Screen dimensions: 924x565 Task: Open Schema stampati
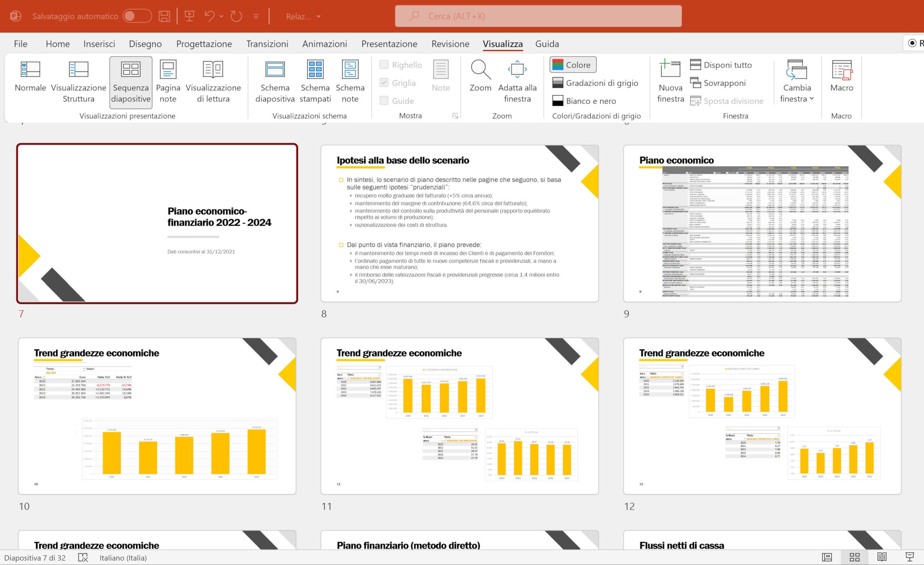(315, 82)
